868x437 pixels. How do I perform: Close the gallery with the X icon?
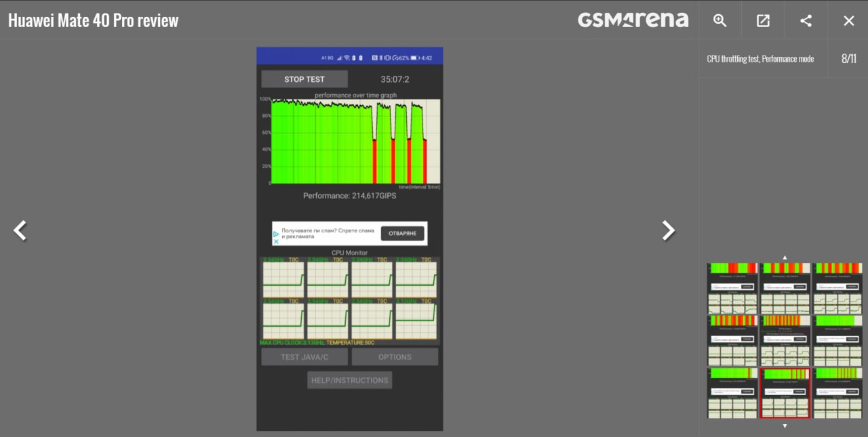point(848,20)
